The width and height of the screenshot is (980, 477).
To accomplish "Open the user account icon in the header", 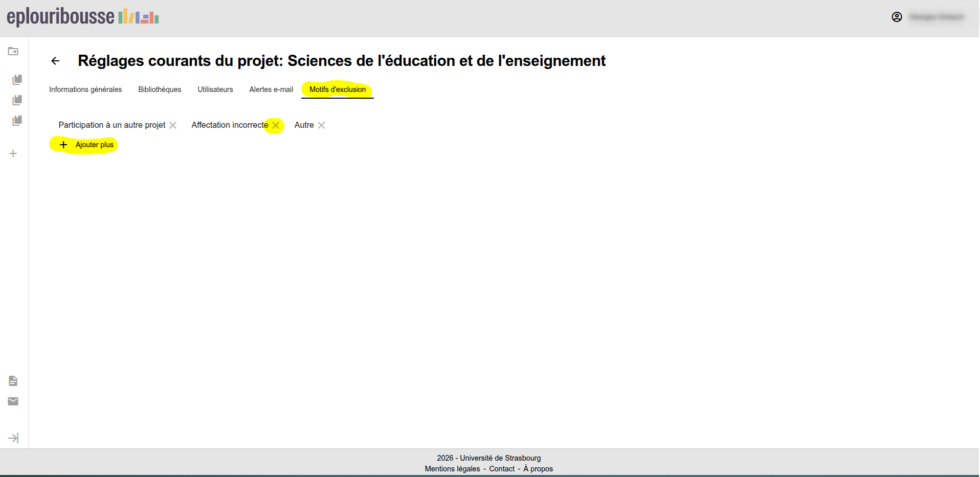I will click(897, 17).
